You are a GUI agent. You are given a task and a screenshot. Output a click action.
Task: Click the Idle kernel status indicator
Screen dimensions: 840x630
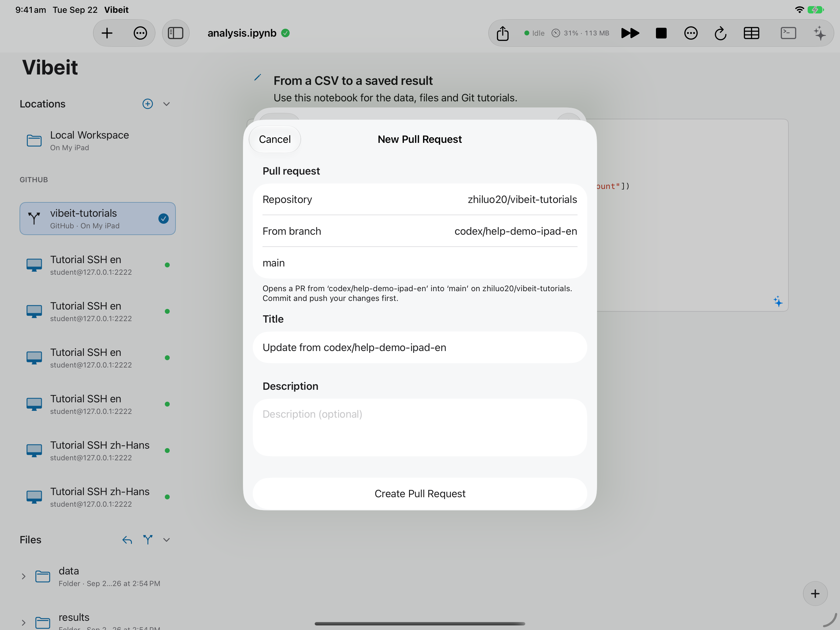pos(534,33)
